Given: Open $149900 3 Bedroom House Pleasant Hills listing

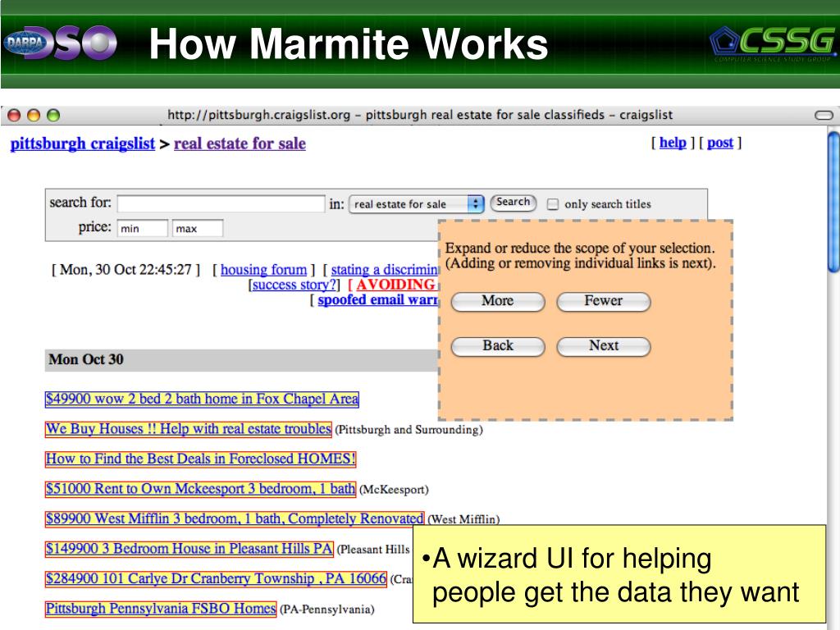Looking at the screenshot, I should (x=189, y=549).
